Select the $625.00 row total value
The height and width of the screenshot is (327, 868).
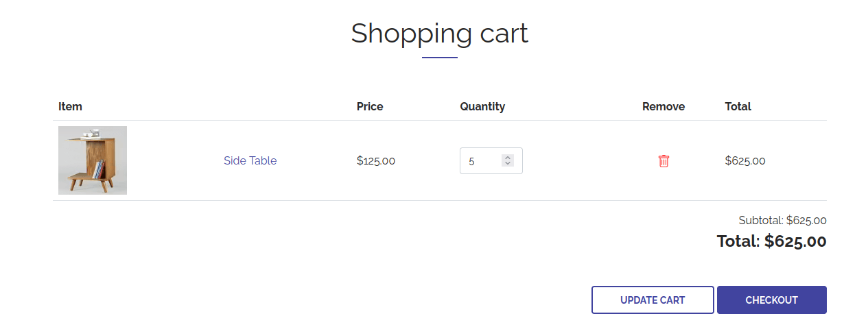coord(745,161)
